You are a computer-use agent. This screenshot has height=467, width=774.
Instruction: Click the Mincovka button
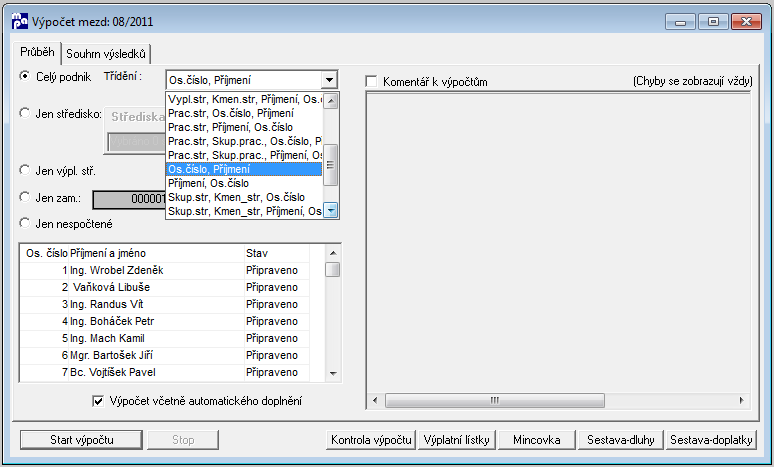tap(537, 440)
